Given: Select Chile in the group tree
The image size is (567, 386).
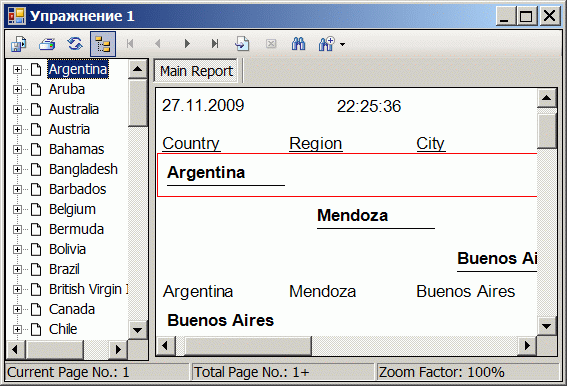Looking at the screenshot, I should pyautogui.click(x=63, y=329).
